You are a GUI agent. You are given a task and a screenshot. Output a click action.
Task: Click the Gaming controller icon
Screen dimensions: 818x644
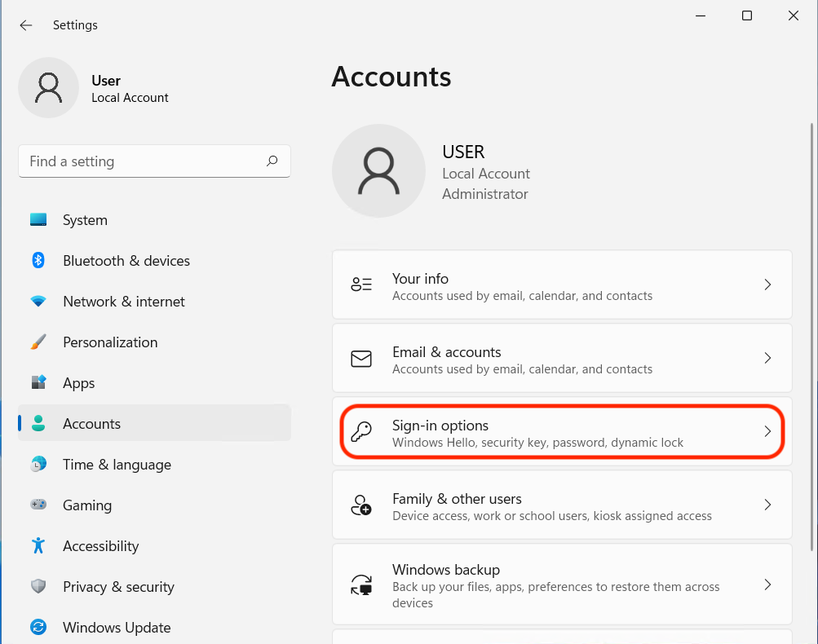coord(38,505)
